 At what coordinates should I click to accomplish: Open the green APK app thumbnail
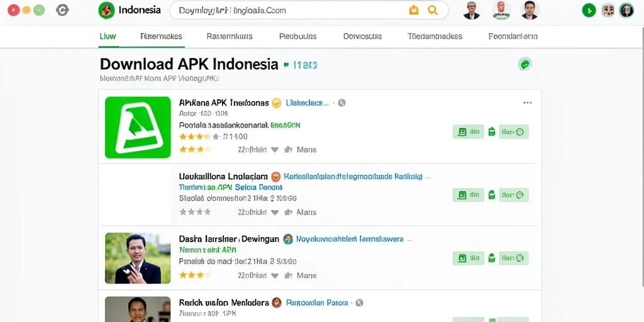138,127
